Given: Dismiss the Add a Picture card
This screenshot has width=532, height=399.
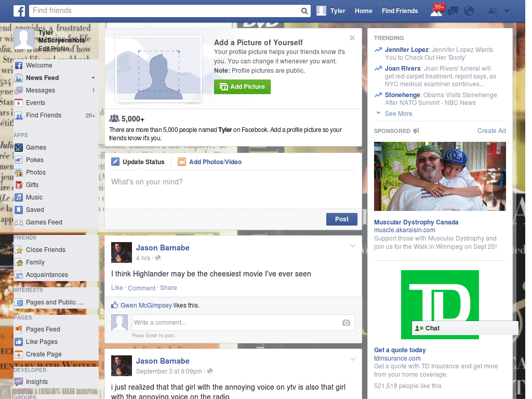Looking at the screenshot, I should [352, 38].
